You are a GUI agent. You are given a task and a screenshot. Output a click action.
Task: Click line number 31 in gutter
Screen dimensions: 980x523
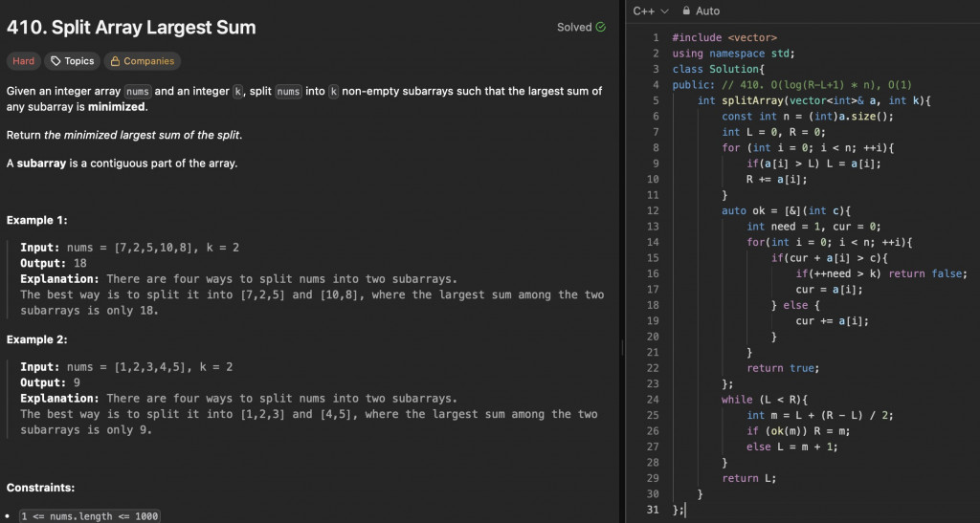click(653, 510)
